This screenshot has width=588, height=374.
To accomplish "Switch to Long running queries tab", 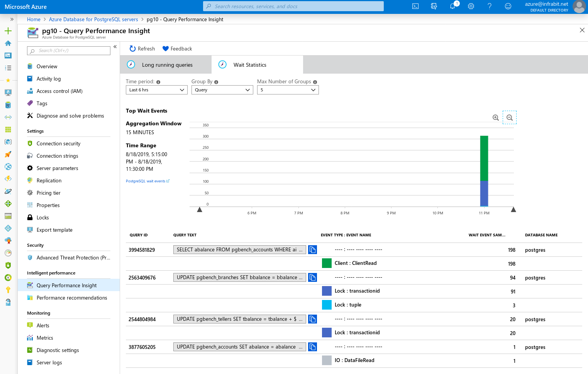I will (166, 65).
